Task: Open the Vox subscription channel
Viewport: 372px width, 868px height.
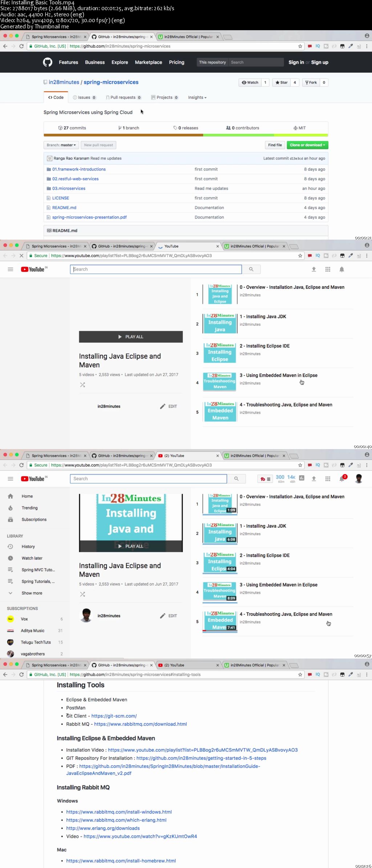Action: click(x=24, y=619)
